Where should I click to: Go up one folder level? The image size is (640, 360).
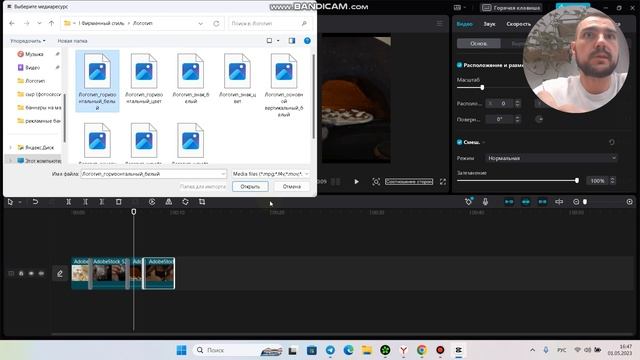[51, 24]
